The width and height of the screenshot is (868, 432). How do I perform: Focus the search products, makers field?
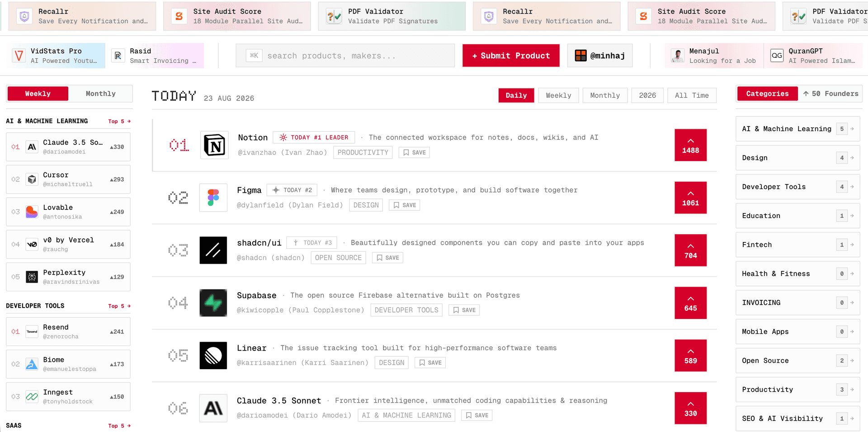coord(345,56)
